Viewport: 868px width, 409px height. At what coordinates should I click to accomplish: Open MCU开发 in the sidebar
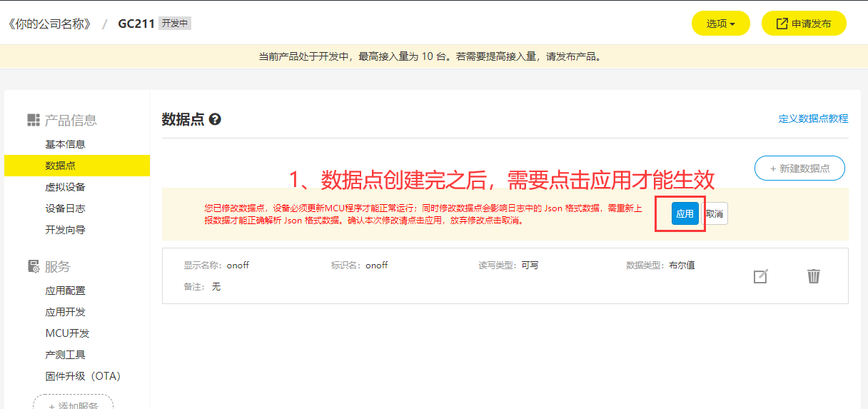(x=67, y=333)
